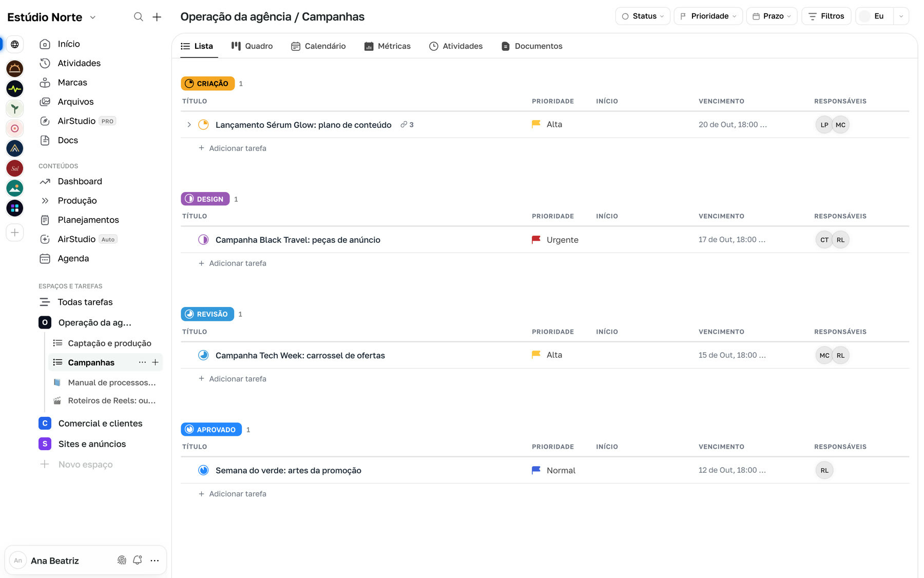The height and width of the screenshot is (578, 924).
Task: Toggle status circle of Lançamento Sérum Glow task
Action: pos(203,125)
